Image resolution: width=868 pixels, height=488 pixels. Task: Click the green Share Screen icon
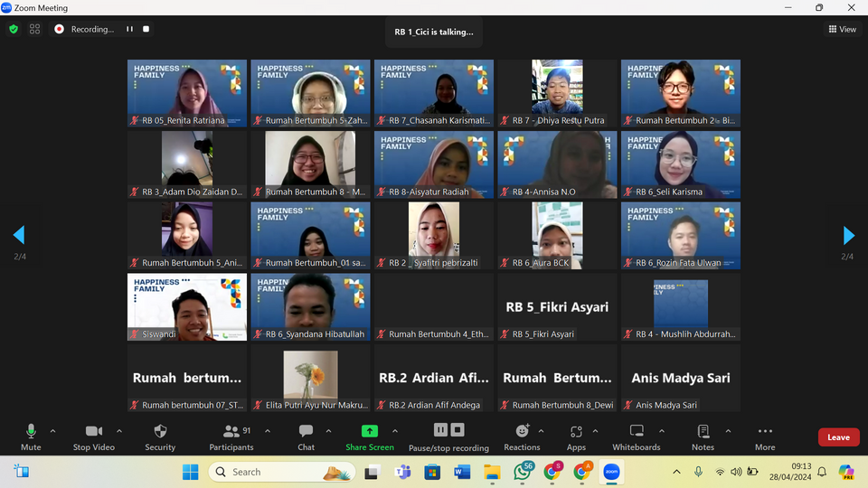[x=369, y=432]
